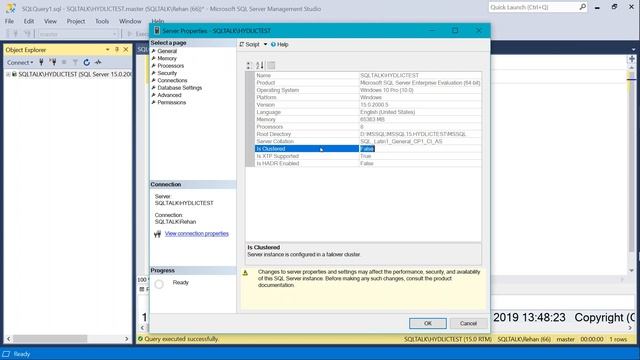
Task: Click the split window icon in query editor
Action: coord(631,60)
